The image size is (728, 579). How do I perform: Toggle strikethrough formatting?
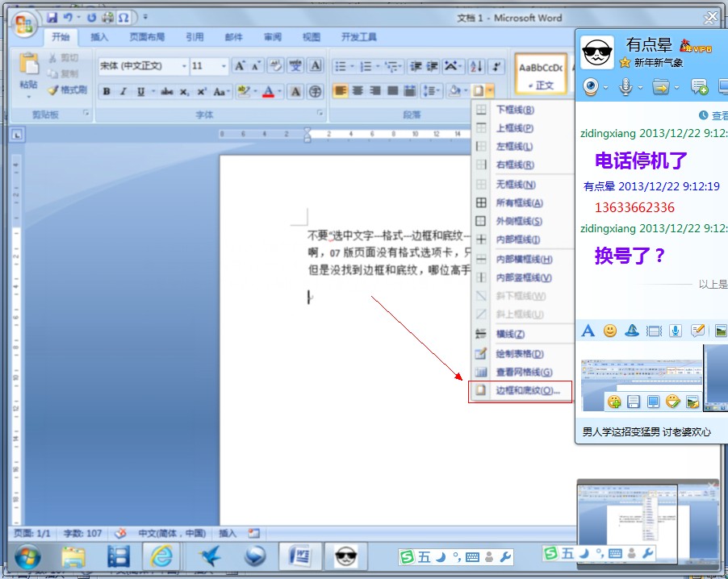pos(167,91)
